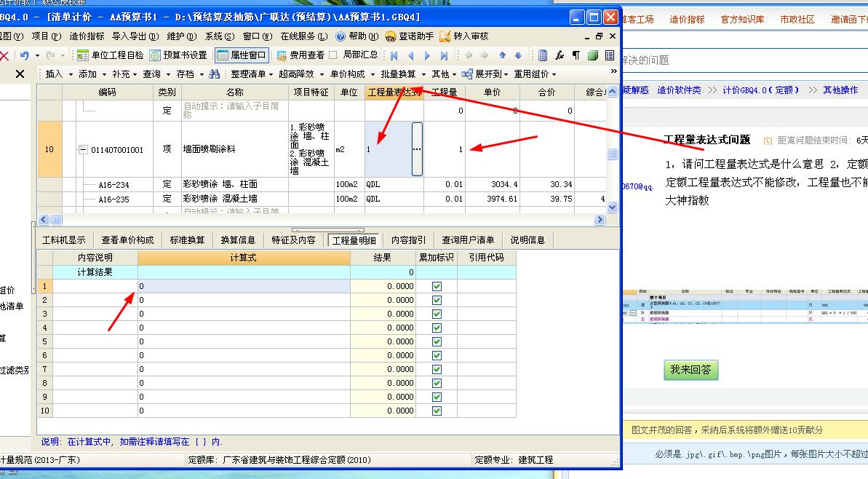Open the screenshot thumbnail in browser question
Image resolution: width=868 pixels, height=479 pixels.
pos(745,306)
